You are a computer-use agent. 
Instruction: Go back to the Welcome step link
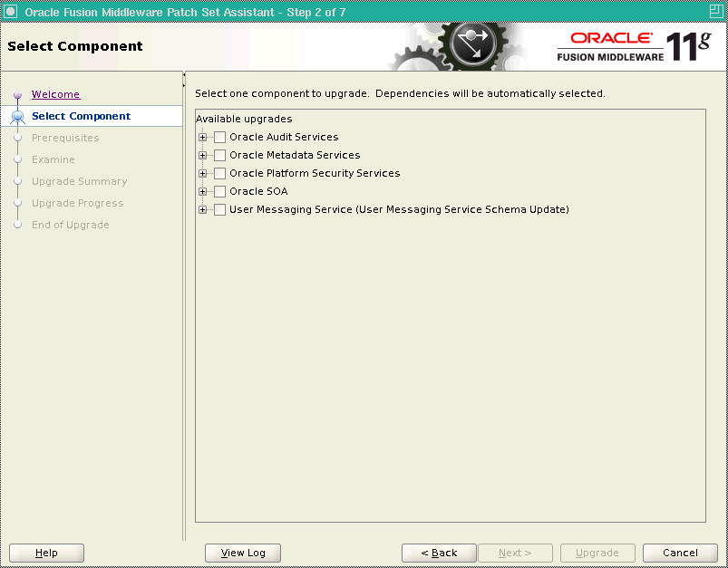tap(55, 94)
